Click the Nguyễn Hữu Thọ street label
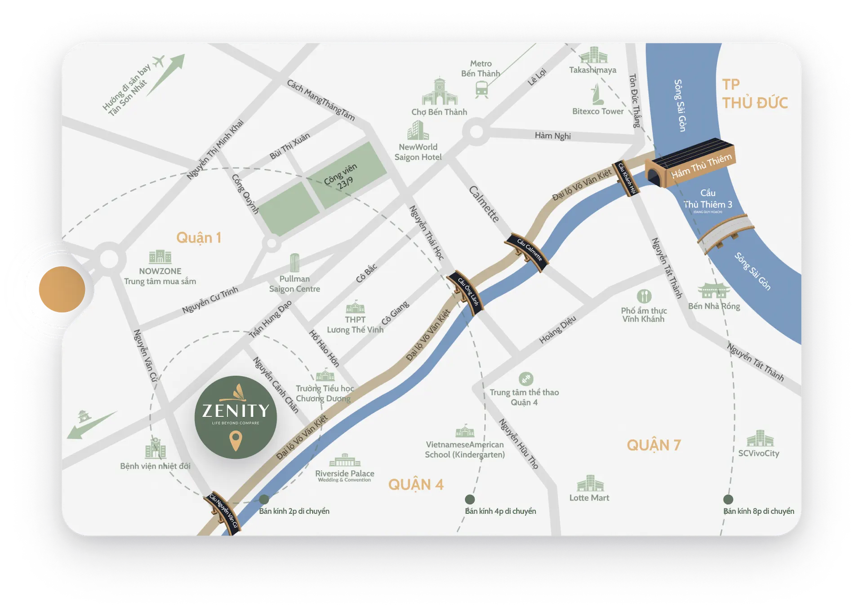Viewport: 863px width, 616px height. [519, 443]
